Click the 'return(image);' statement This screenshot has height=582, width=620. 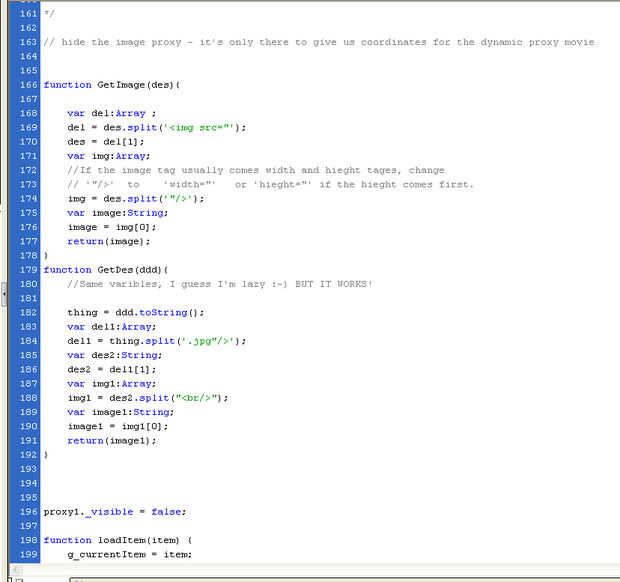[x=109, y=242]
